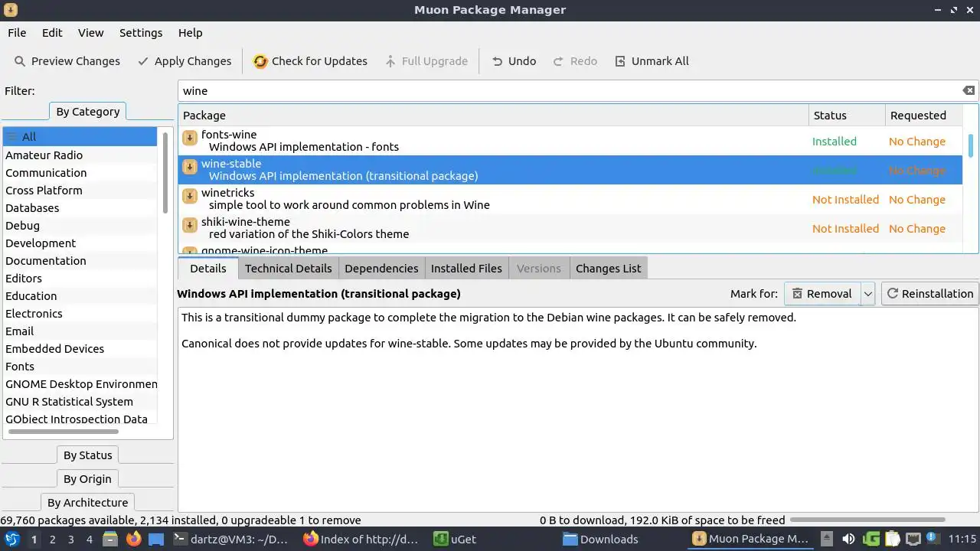Select Amateur Radio category

(x=80, y=155)
